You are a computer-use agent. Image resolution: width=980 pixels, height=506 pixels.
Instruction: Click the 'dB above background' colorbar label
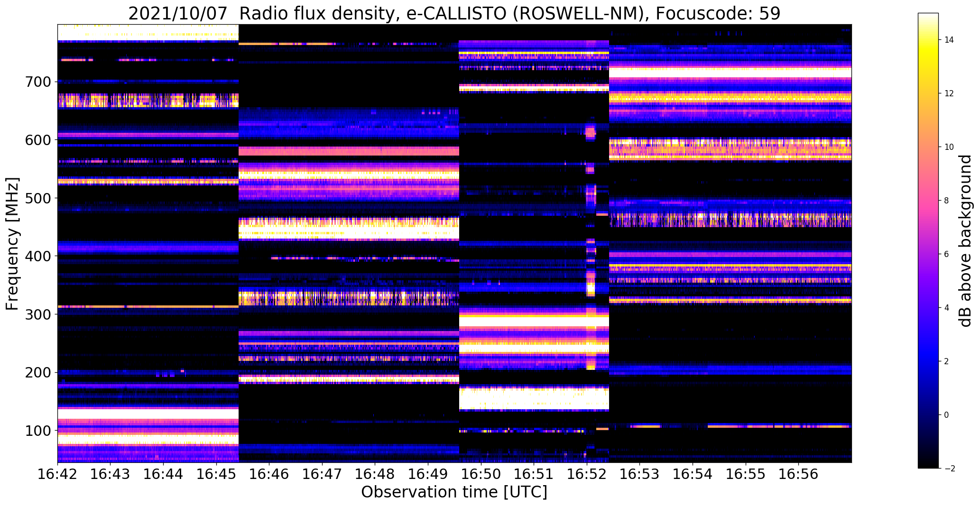pyautogui.click(x=965, y=241)
